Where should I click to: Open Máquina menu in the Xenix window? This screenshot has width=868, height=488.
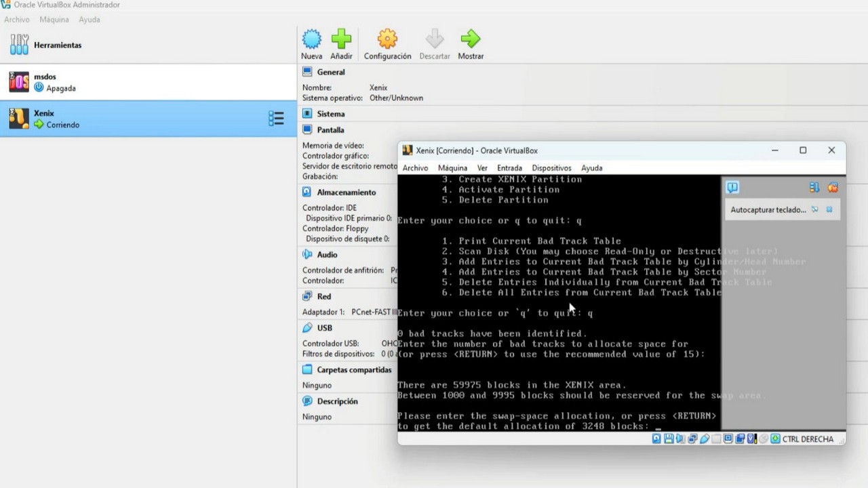452,168
